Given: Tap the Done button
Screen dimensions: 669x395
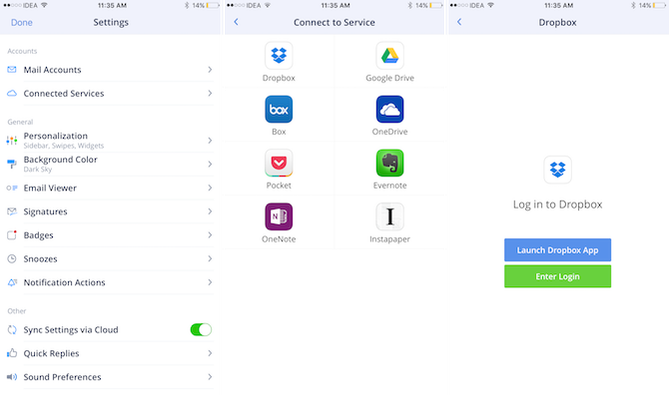Looking at the screenshot, I should coord(22,23).
